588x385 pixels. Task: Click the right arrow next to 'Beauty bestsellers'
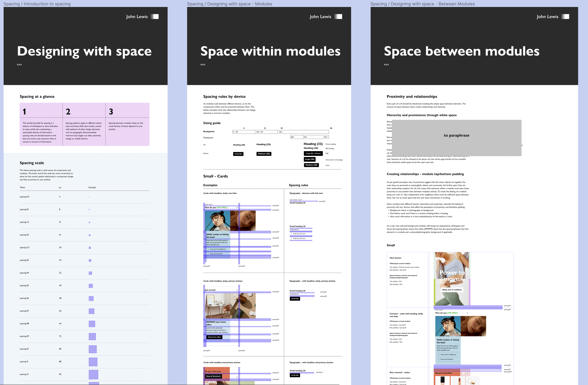(467, 373)
